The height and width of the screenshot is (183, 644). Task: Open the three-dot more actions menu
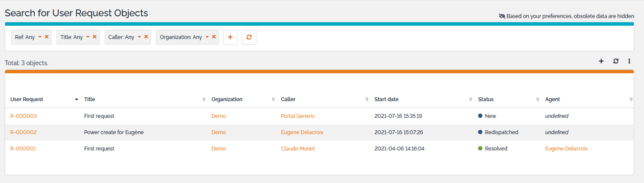(629, 61)
